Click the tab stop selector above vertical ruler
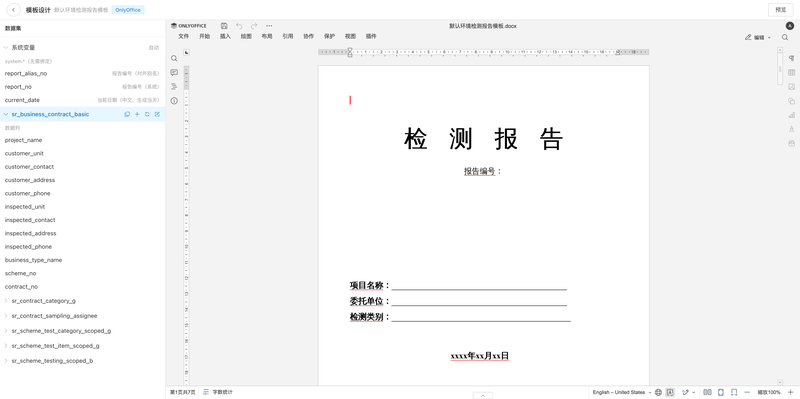Viewport: 800px width, 399px height. (186, 52)
